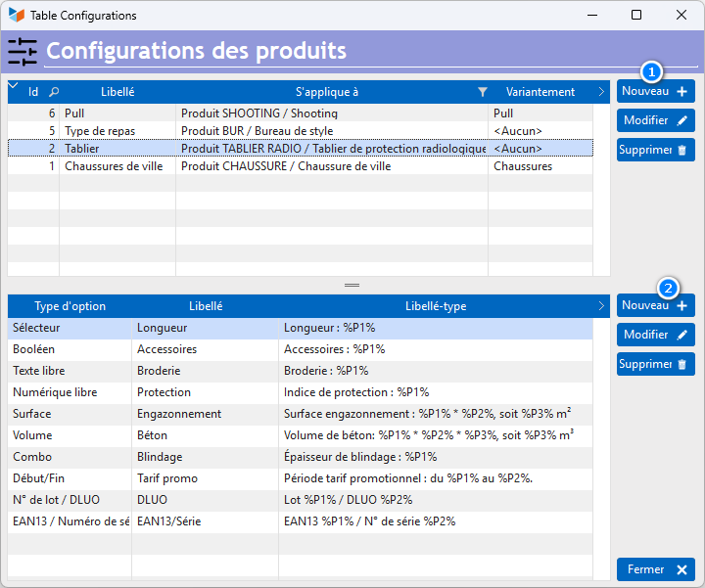This screenshot has width=705, height=588.
Task: Click the search magnifier icon in Id column
Action: click(54, 92)
